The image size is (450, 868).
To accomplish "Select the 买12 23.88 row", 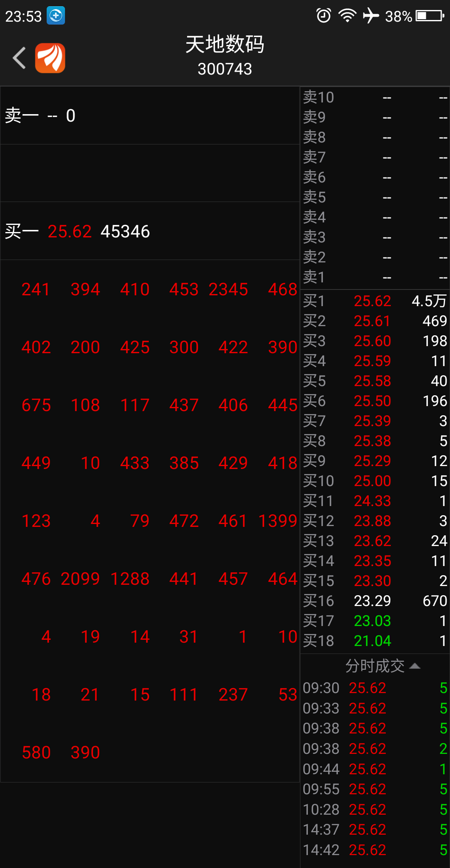I will click(375, 521).
